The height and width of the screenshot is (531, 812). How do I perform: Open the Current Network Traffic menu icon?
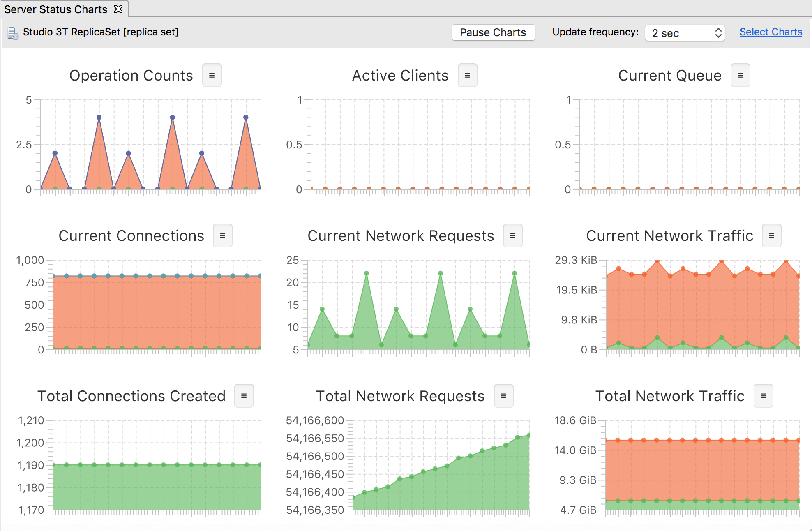click(x=771, y=235)
